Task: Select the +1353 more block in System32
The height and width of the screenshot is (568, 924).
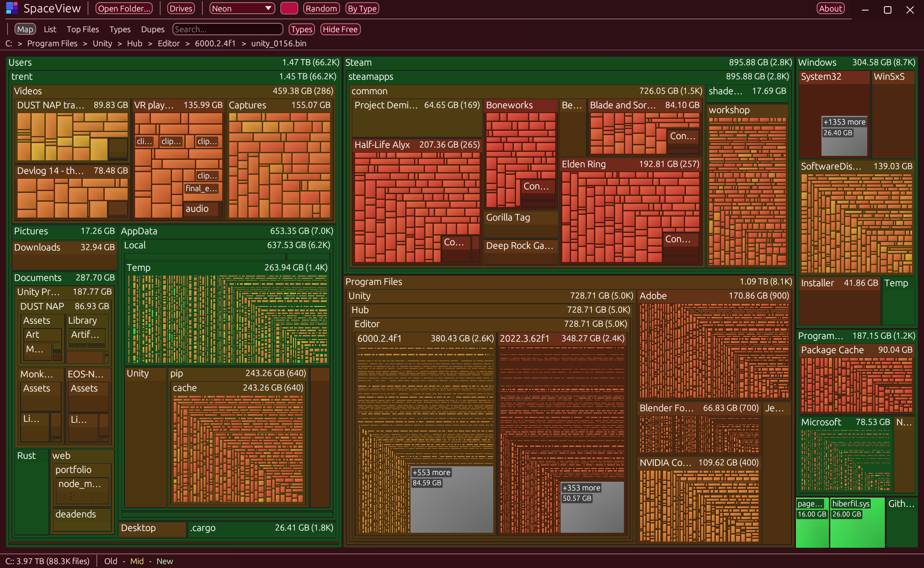Action: click(x=844, y=136)
